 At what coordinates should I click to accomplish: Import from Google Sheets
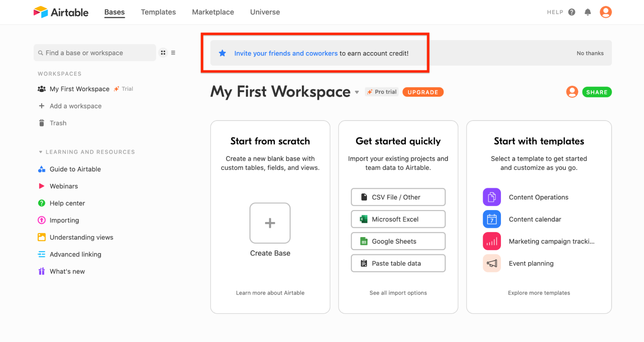(x=398, y=241)
